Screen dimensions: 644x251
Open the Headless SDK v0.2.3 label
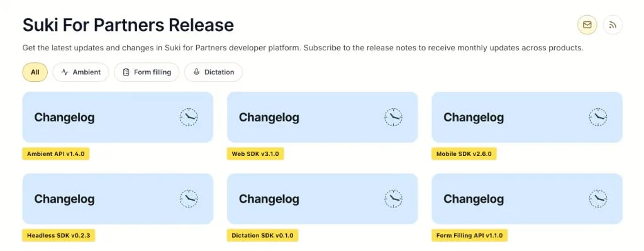pos(58,236)
